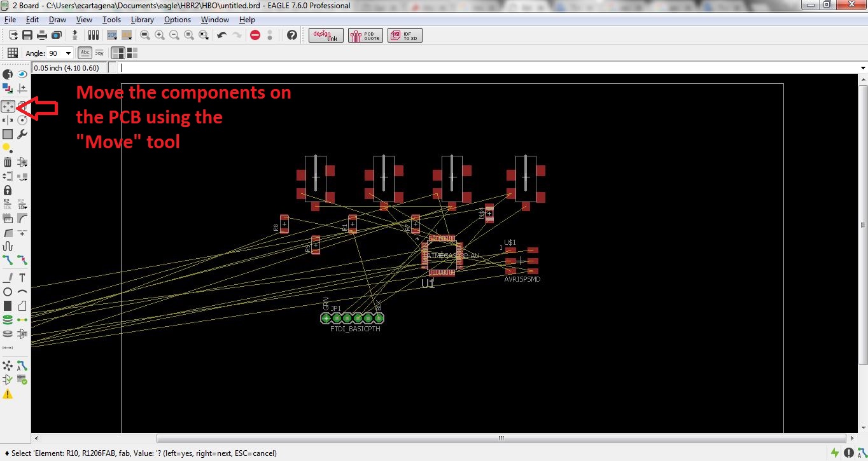Select the Signal tool
868x461 pixels.
(22, 320)
